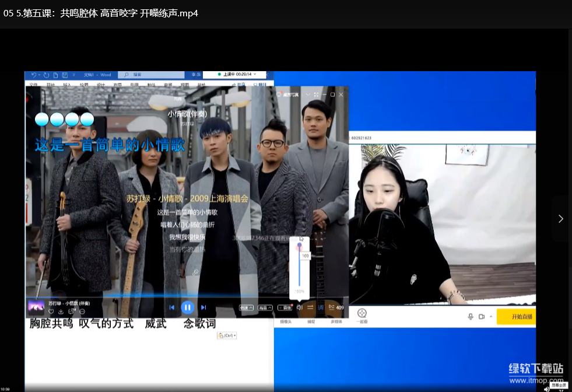The width and height of the screenshot is (572, 392).
Task: Open the Word 文件 menu tab
Action: 33,85
